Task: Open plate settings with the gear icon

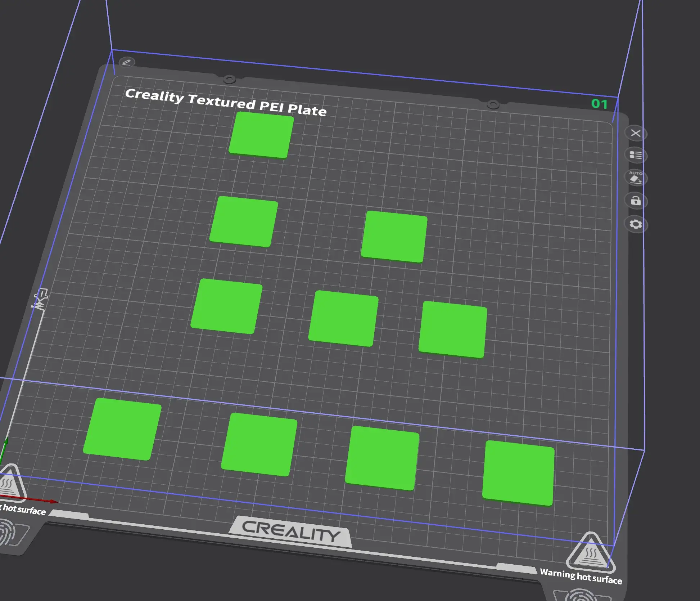Action: [x=636, y=224]
